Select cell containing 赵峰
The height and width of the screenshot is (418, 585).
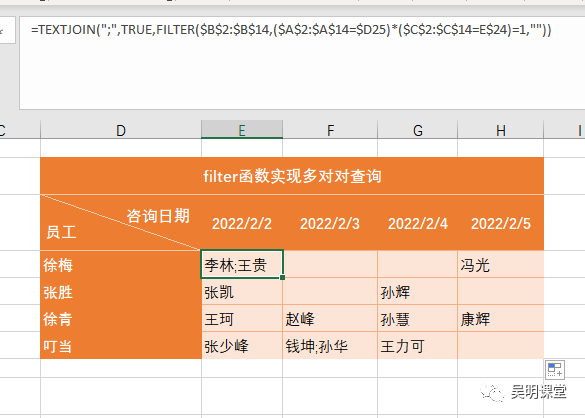tap(330, 318)
